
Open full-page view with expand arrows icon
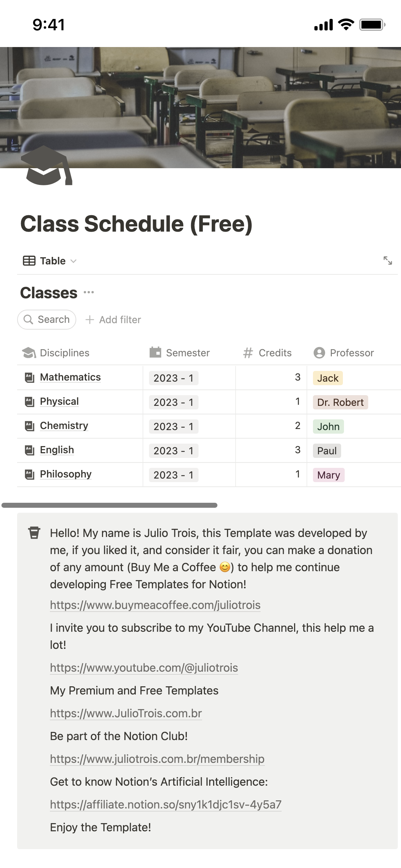coord(387,260)
